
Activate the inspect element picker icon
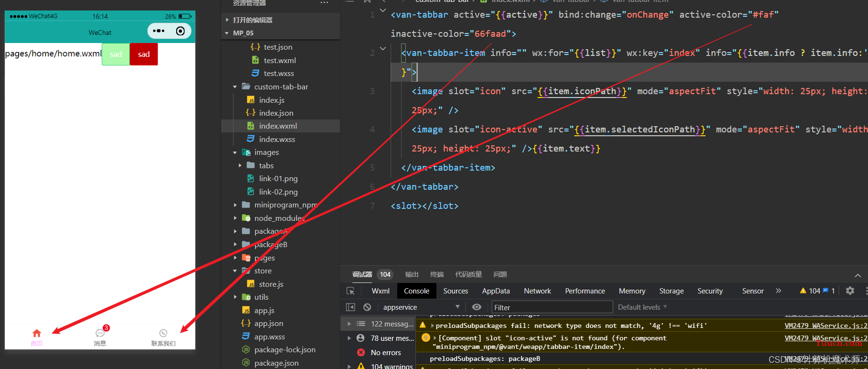(x=350, y=291)
